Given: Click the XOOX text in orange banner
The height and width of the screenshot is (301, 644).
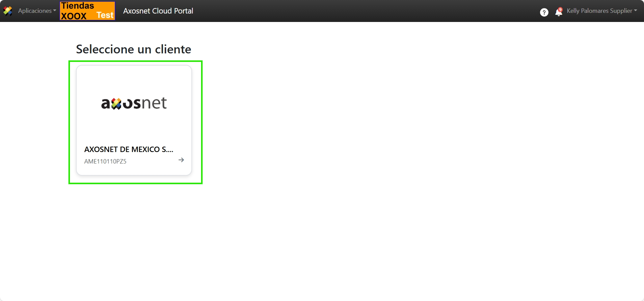Looking at the screenshot, I should pyautogui.click(x=74, y=16).
